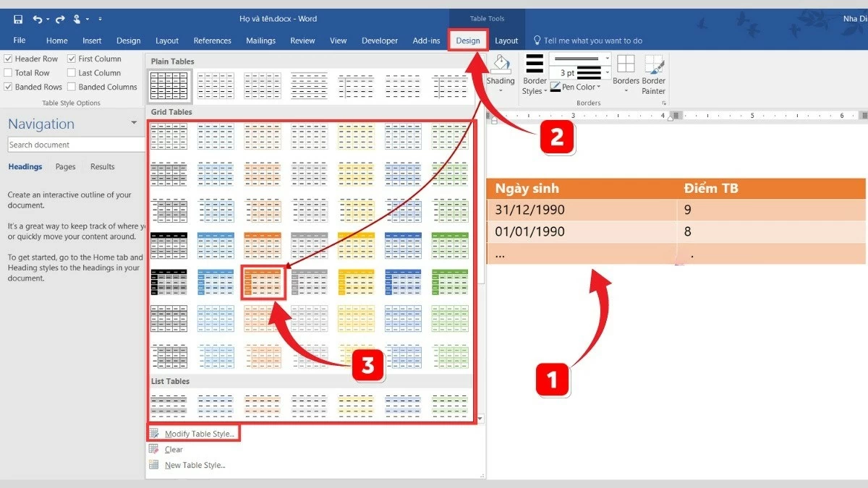The width and height of the screenshot is (868, 488).
Task: Open the Table Tools Design tab
Action: click(x=467, y=40)
